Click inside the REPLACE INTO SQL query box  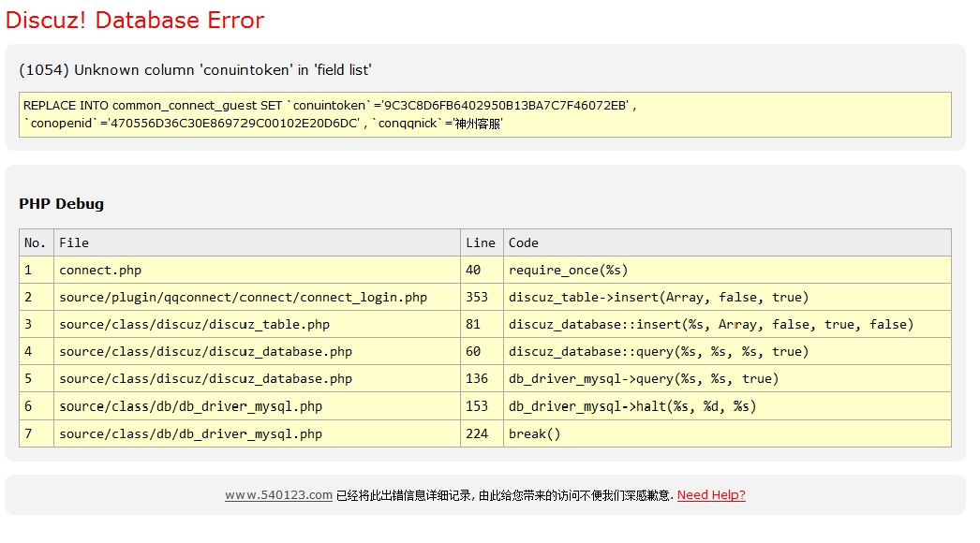[x=484, y=114]
